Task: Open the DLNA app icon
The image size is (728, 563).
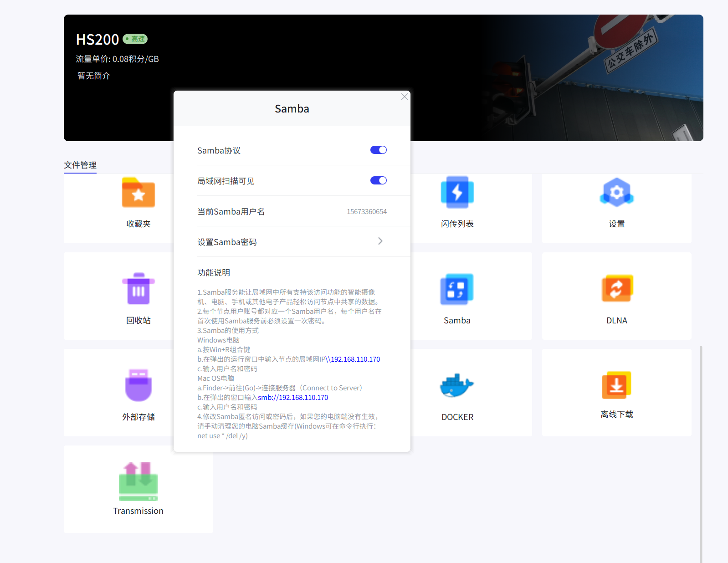Action: (x=617, y=289)
